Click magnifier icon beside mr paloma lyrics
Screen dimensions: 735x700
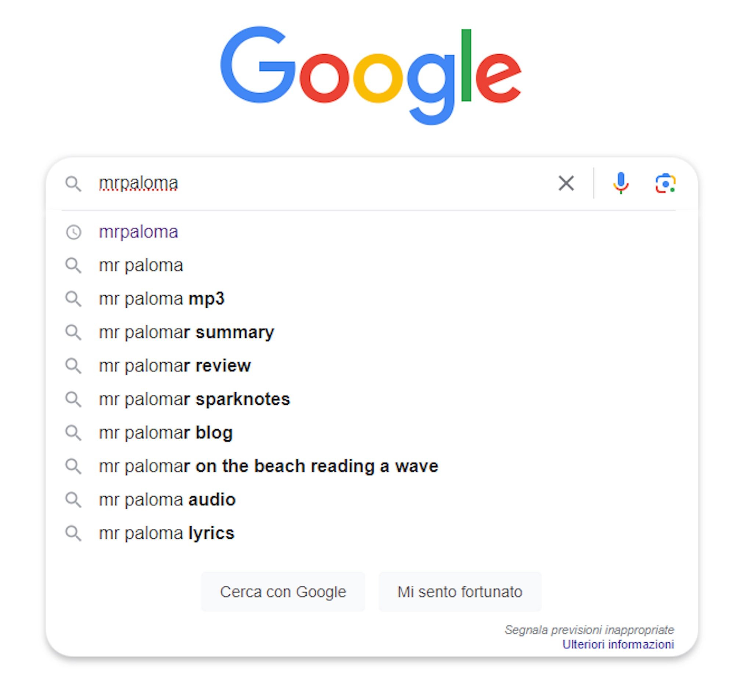coord(73,533)
